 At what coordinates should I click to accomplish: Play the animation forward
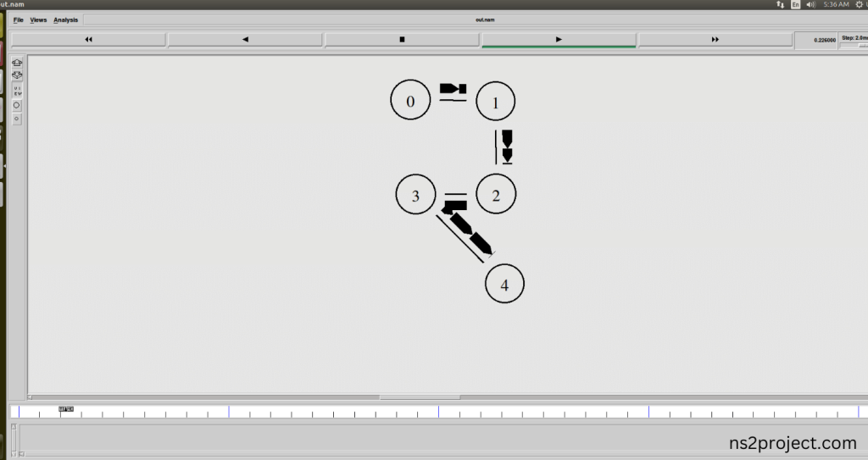point(559,39)
